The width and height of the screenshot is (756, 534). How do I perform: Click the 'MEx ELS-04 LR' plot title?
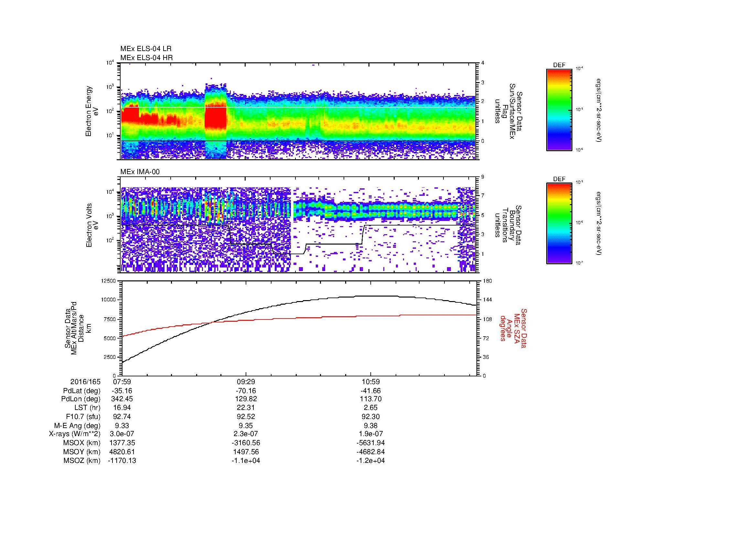(x=146, y=49)
